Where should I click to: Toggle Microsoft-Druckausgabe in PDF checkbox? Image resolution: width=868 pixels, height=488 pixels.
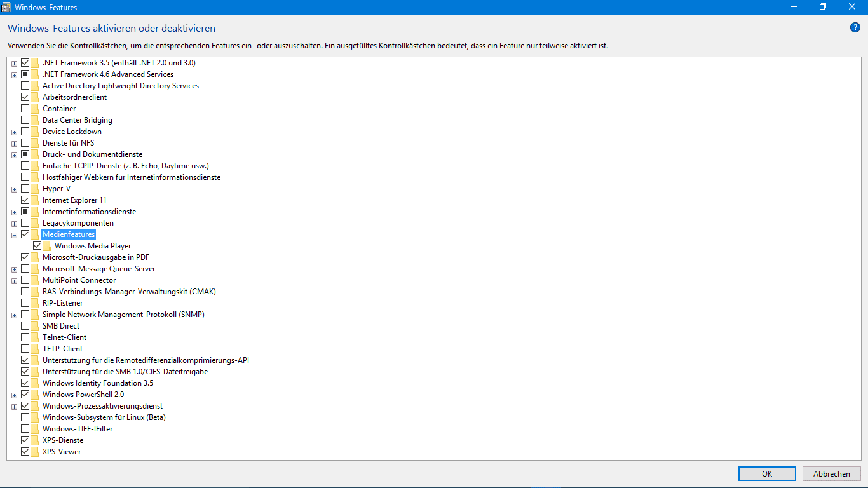click(x=25, y=257)
